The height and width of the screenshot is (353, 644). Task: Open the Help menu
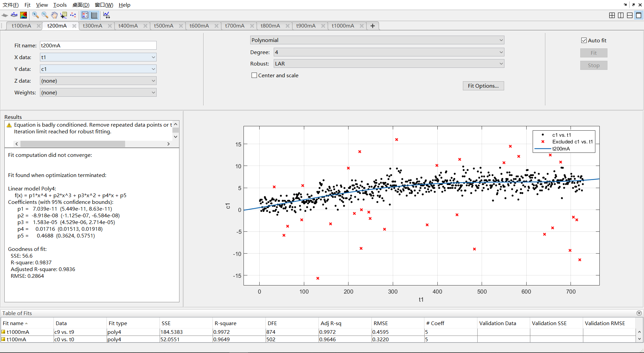[x=124, y=5]
